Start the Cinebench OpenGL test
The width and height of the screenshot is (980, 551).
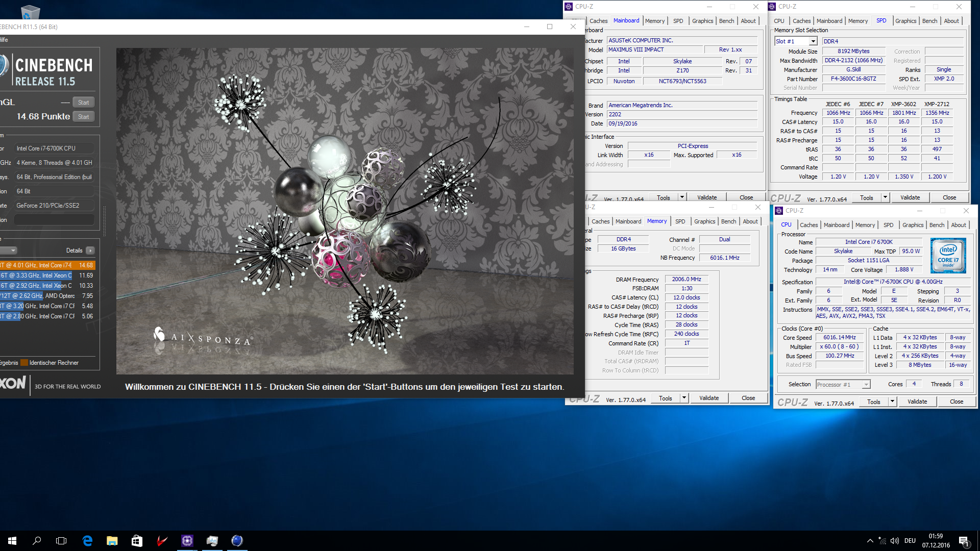(84, 103)
